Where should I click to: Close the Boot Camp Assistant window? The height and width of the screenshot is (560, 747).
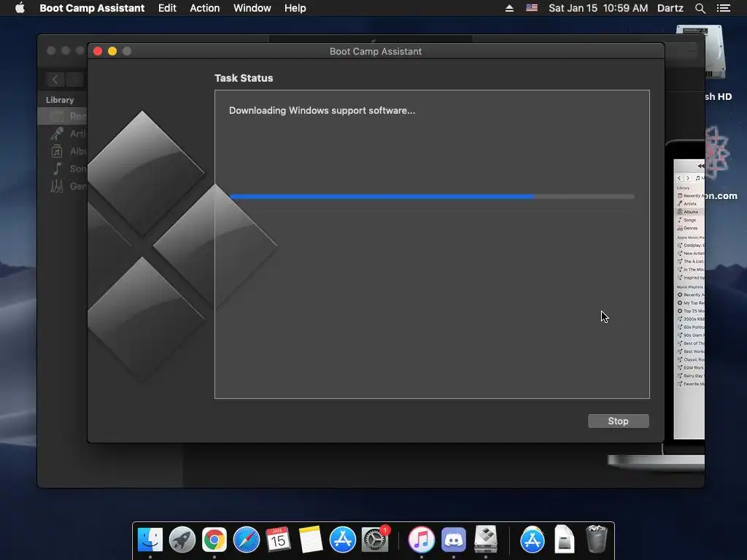click(98, 51)
